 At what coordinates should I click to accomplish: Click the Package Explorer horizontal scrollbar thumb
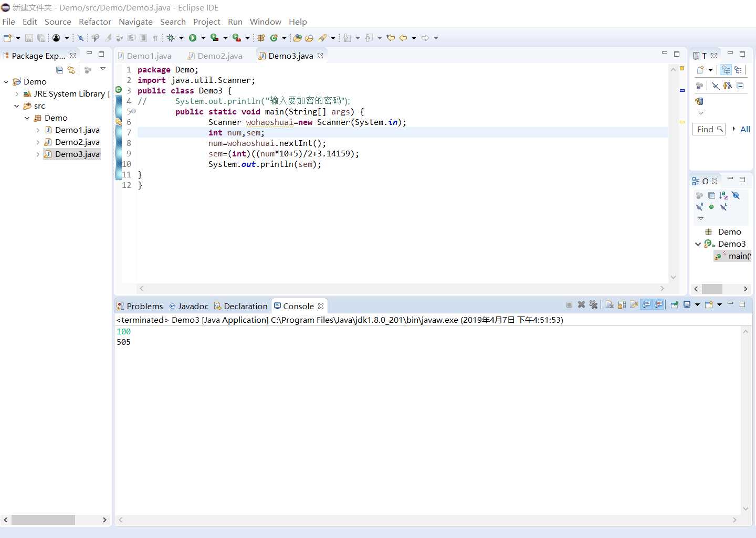click(43, 520)
